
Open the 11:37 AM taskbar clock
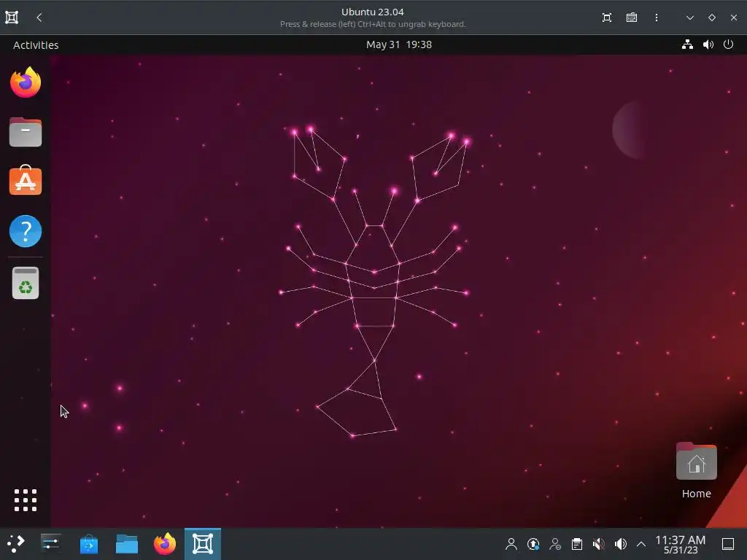(x=680, y=544)
